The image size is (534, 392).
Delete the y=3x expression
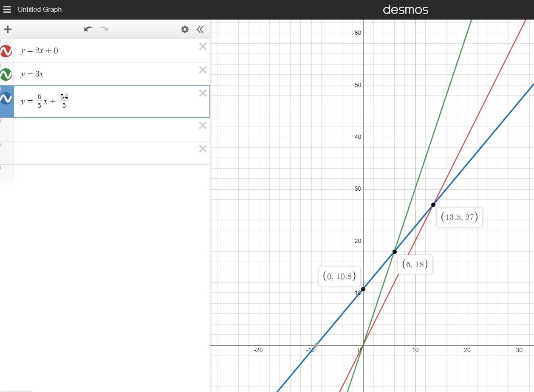click(203, 70)
